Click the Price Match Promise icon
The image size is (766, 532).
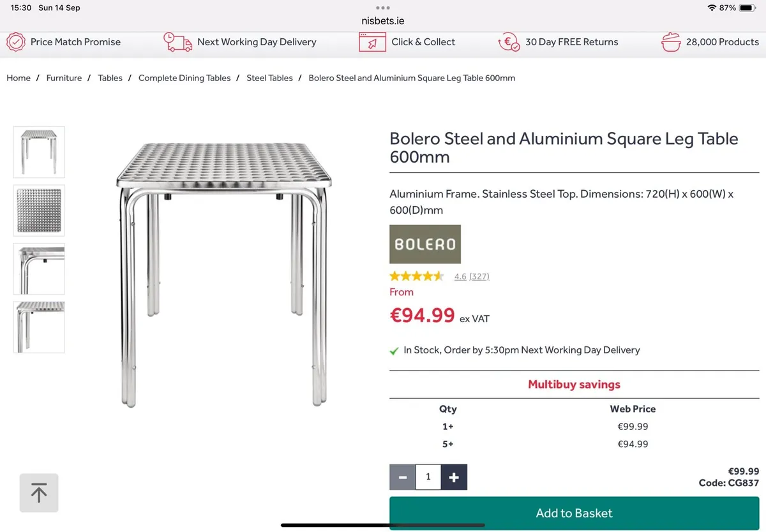point(16,42)
